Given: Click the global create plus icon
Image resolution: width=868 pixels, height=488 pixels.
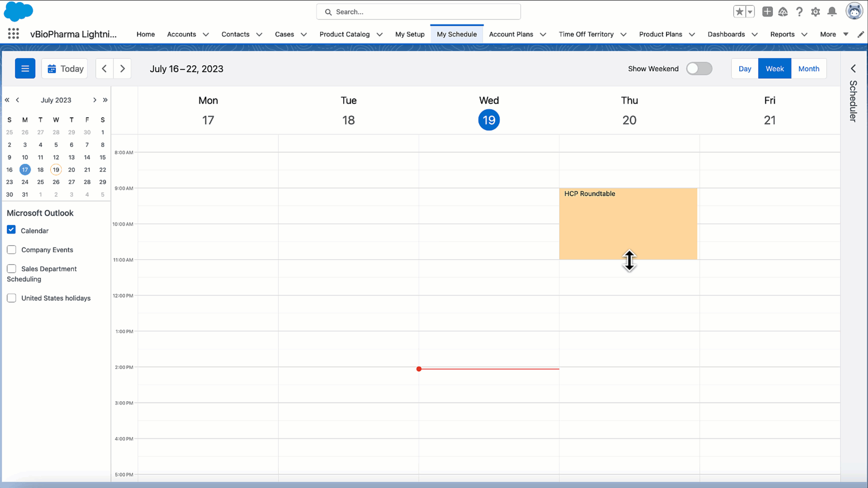Looking at the screenshot, I should 767,12.
